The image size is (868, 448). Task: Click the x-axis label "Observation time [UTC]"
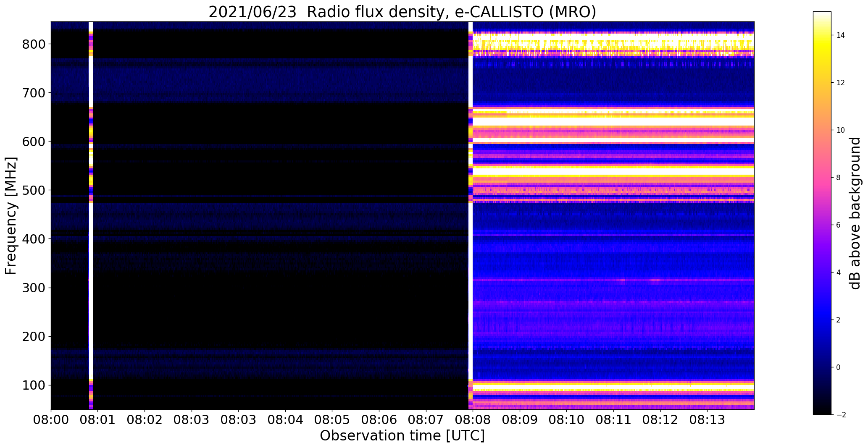coord(402,435)
